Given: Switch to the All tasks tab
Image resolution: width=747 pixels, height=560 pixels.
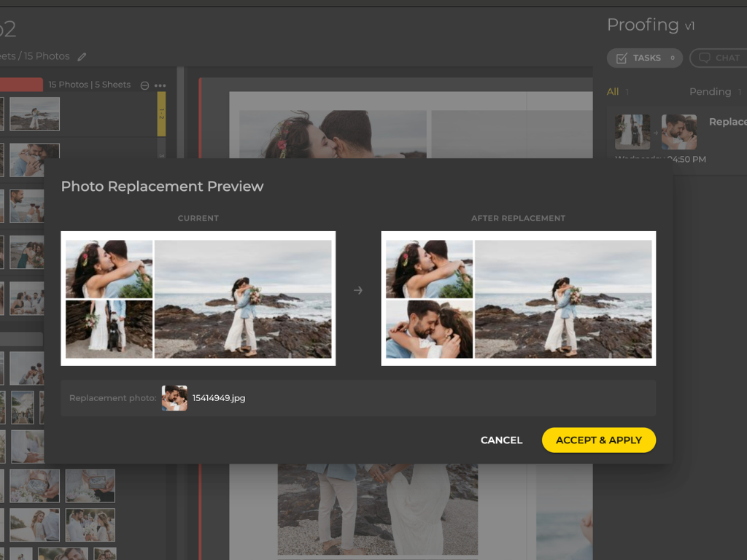Looking at the screenshot, I should click(613, 91).
